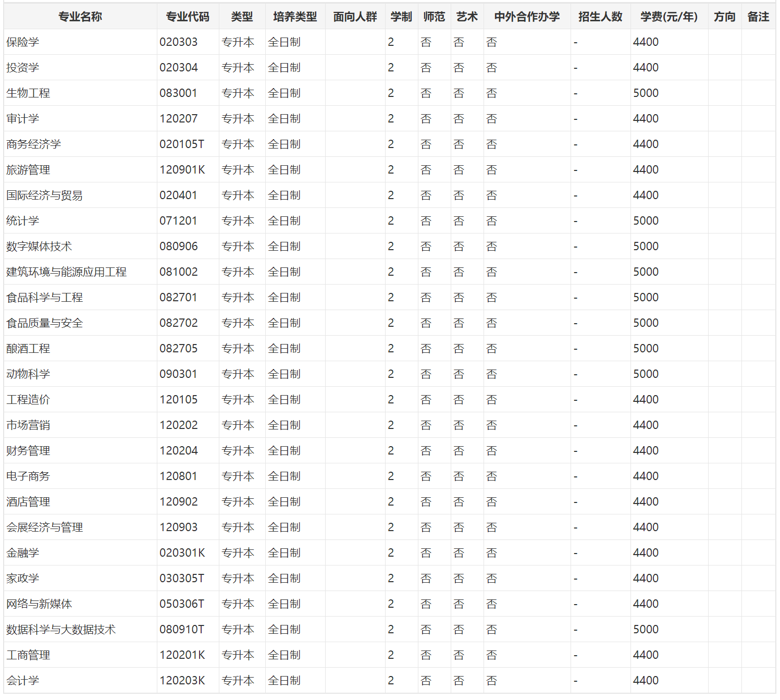Click the 类型 column header
This screenshot has width=780, height=700.
coord(242,17)
